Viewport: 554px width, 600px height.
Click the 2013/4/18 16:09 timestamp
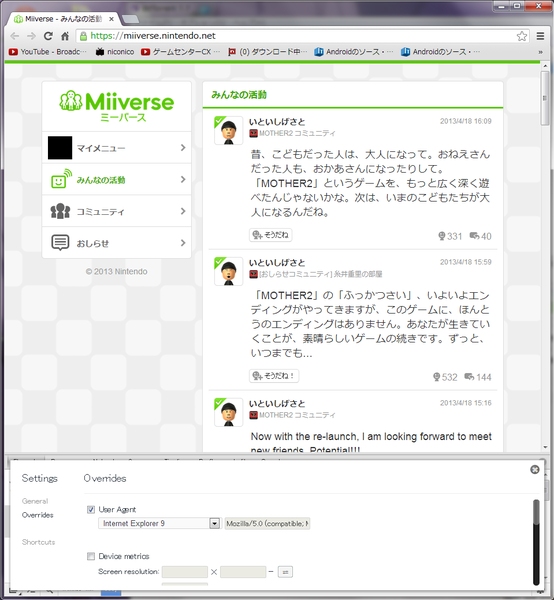[466, 121]
